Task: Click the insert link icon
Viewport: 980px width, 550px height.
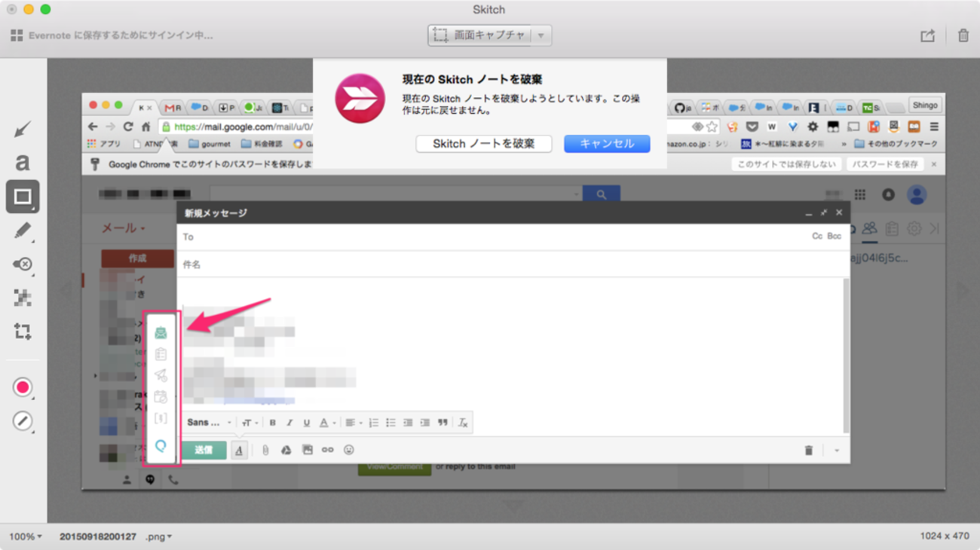Action: (327, 450)
